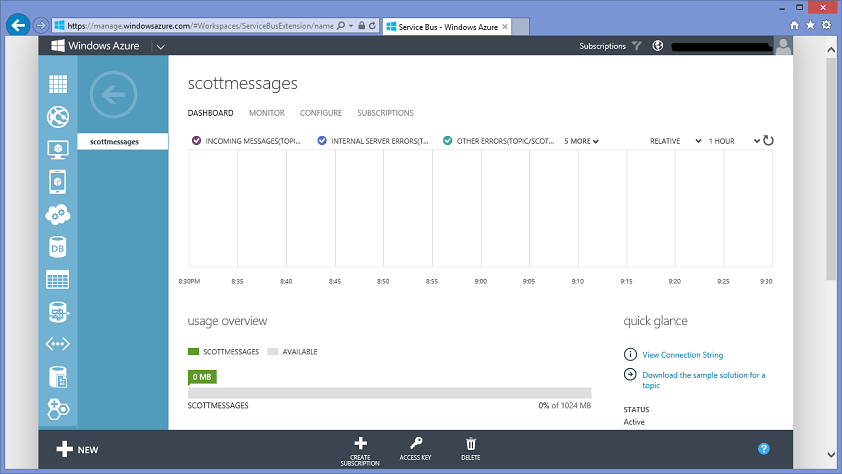Viewport: 842px width, 474px height.
Task: Open Mobile Services phone icon in sidebar
Action: coord(58,182)
